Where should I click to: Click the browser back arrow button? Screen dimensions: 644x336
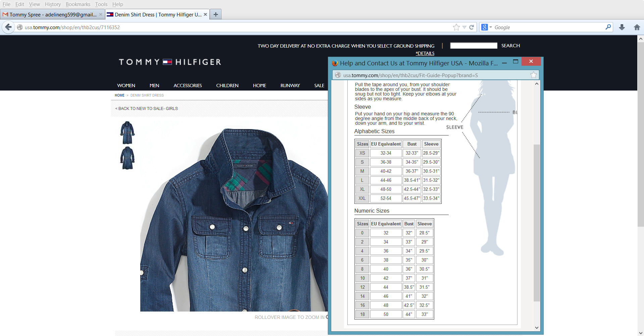click(8, 27)
